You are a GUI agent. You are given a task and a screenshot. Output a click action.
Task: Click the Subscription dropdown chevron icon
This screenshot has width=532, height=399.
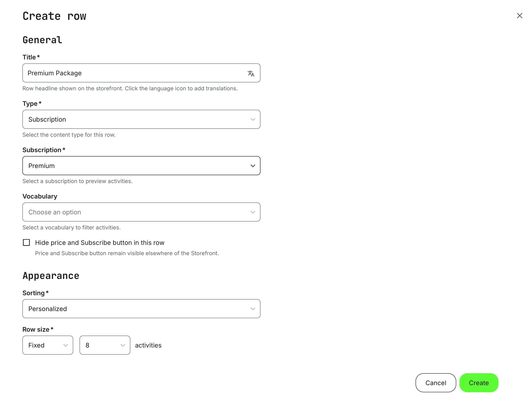(x=253, y=165)
